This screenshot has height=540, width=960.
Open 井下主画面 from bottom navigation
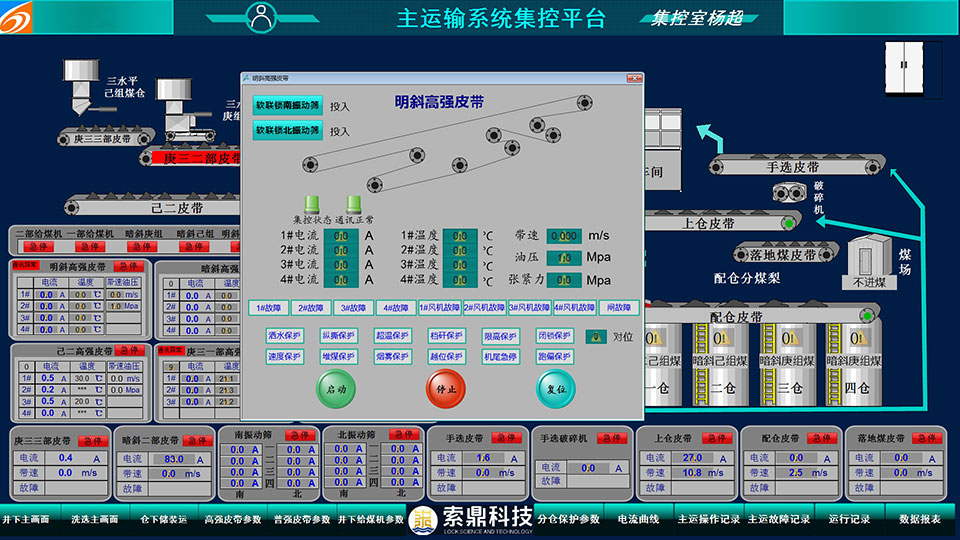[26, 519]
